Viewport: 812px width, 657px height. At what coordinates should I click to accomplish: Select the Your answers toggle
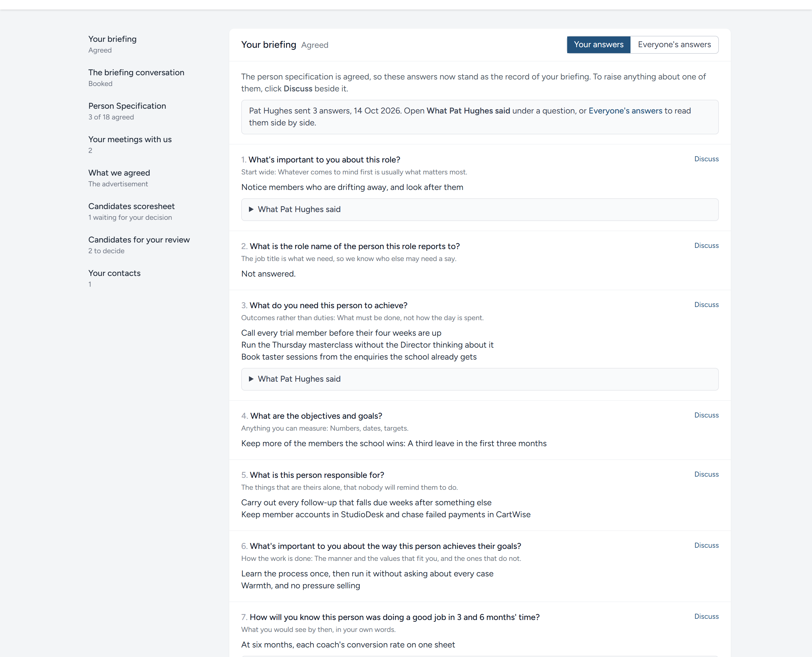[598, 45]
